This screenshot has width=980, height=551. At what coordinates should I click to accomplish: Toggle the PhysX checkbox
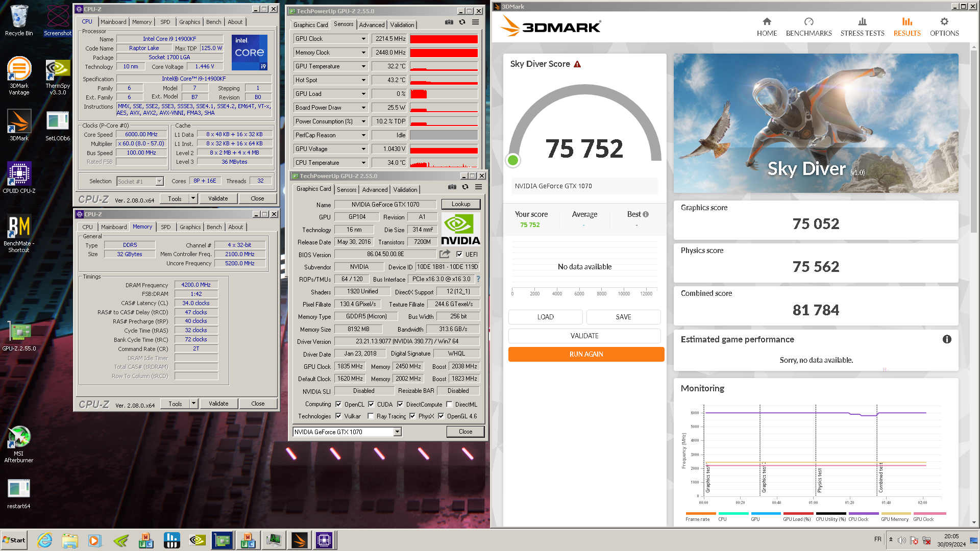click(412, 416)
